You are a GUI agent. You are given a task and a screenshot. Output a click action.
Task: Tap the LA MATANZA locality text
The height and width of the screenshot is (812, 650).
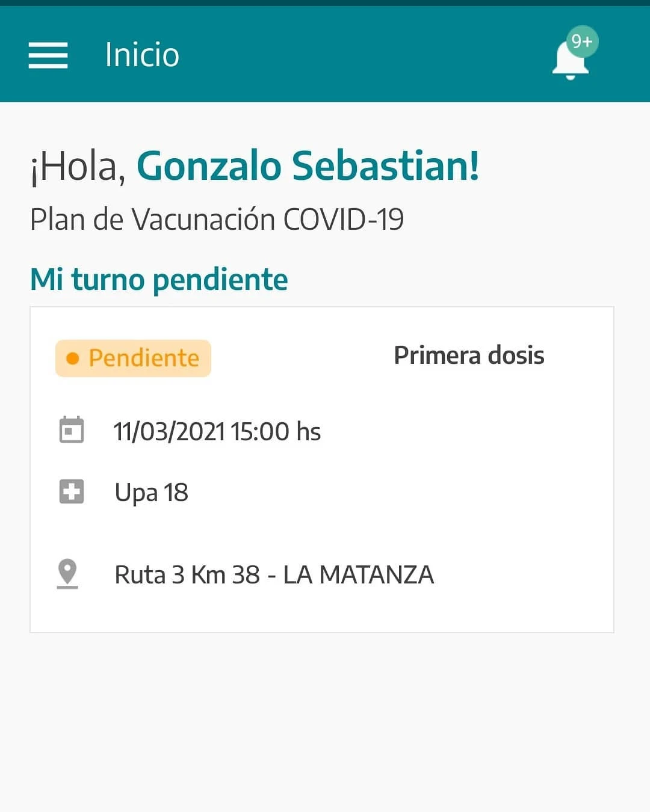tap(359, 575)
